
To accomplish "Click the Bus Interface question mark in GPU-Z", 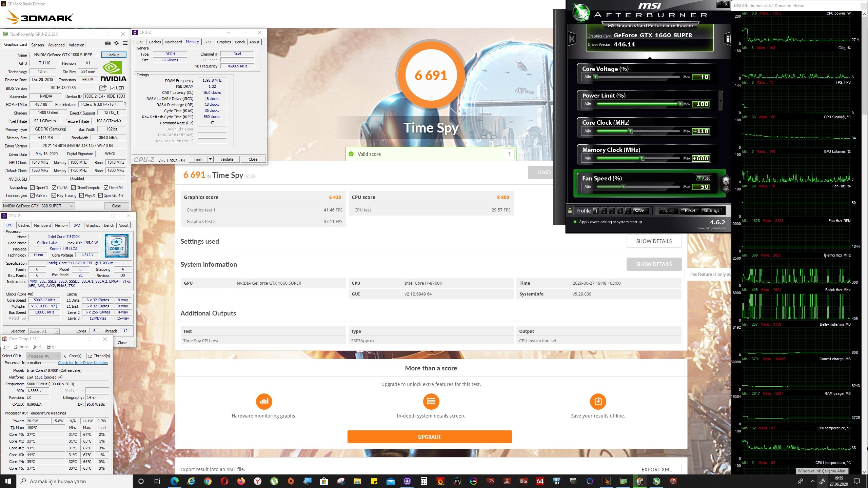I will tap(125, 104).
